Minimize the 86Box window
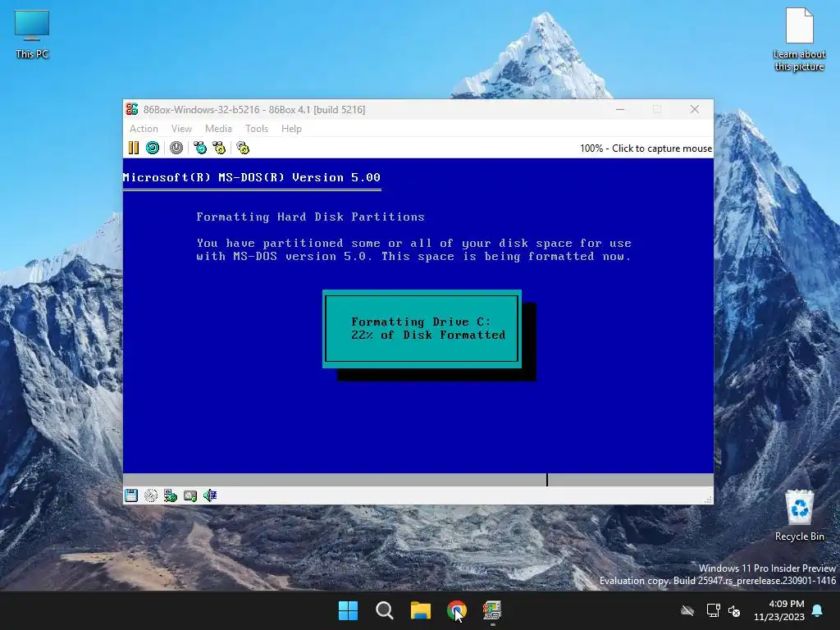Image resolution: width=840 pixels, height=630 pixels. coord(620,109)
